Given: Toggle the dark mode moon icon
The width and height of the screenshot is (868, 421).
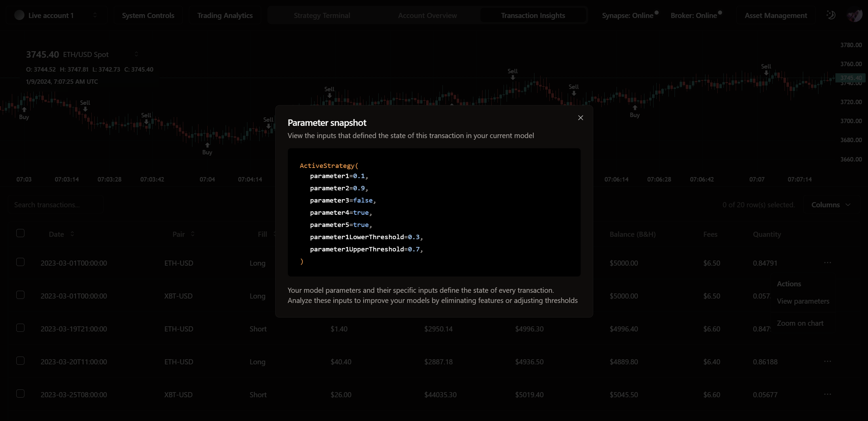Looking at the screenshot, I should (x=831, y=15).
